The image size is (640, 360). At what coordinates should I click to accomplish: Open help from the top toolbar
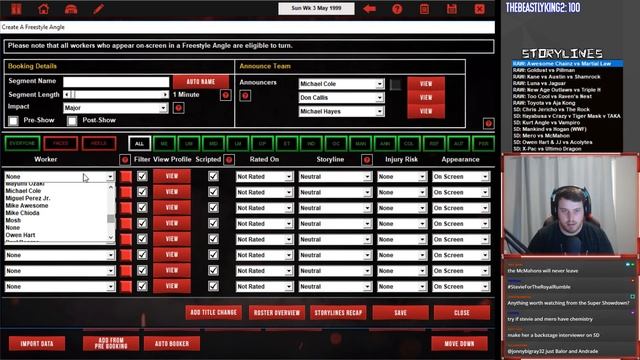pos(397,9)
